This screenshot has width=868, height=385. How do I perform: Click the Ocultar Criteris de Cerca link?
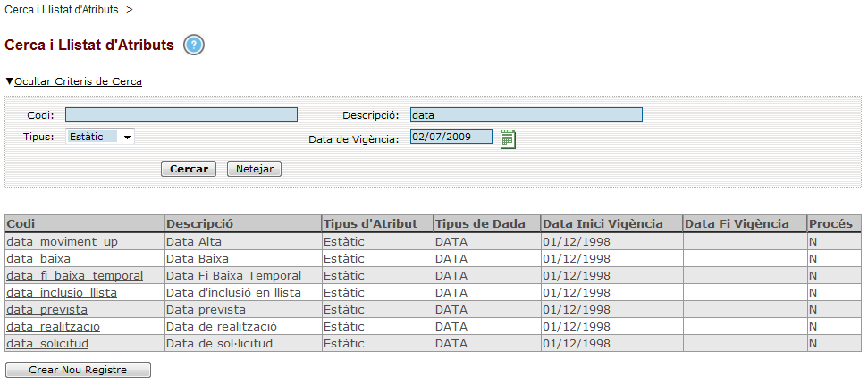point(78,81)
